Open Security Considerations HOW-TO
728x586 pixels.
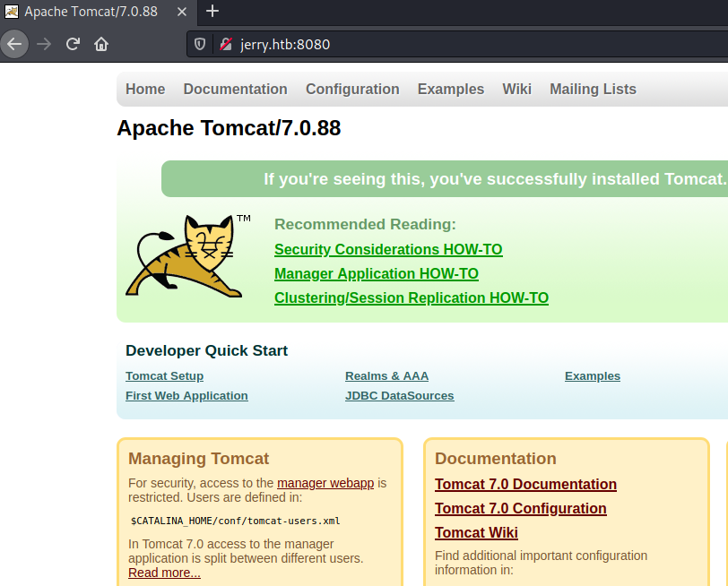click(x=388, y=249)
